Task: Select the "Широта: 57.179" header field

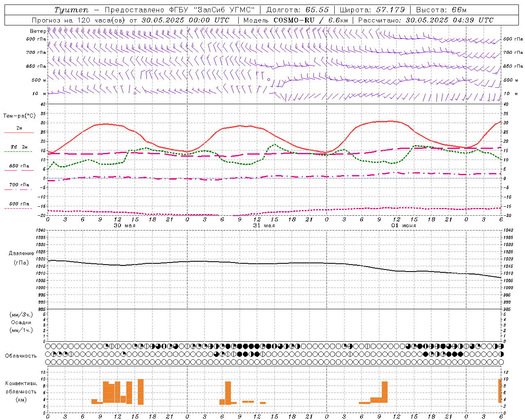Action: (x=372, y=10)
